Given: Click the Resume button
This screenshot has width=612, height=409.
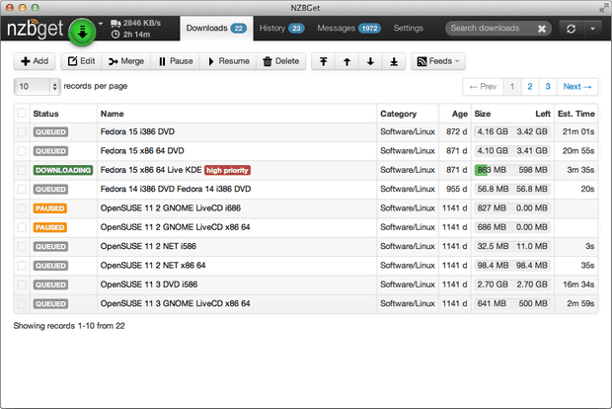Looking at the screenshot, I should click(228, 61).
